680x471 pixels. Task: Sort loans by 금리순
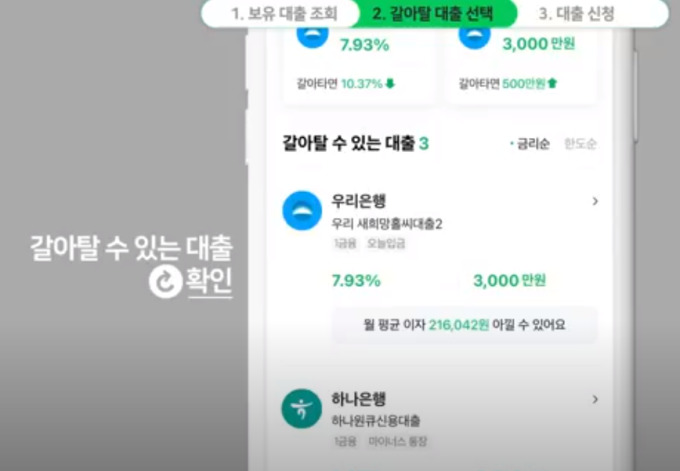pos(530,144)
